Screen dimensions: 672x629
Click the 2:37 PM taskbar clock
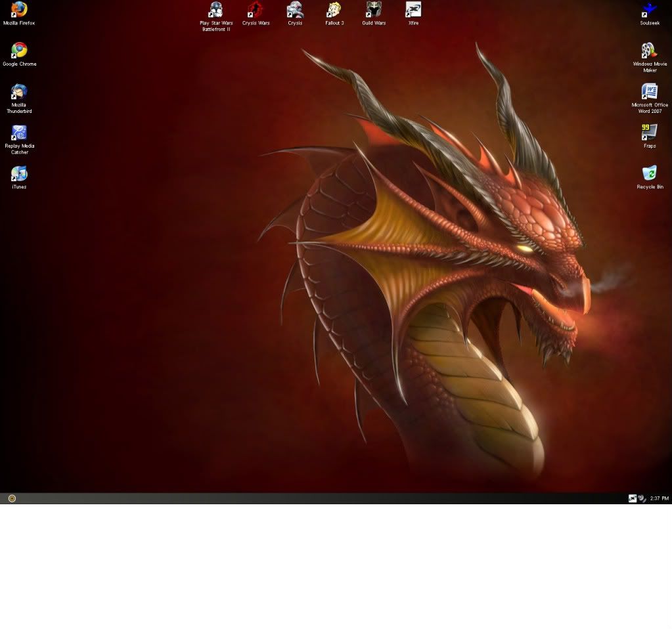coord(659,498)
